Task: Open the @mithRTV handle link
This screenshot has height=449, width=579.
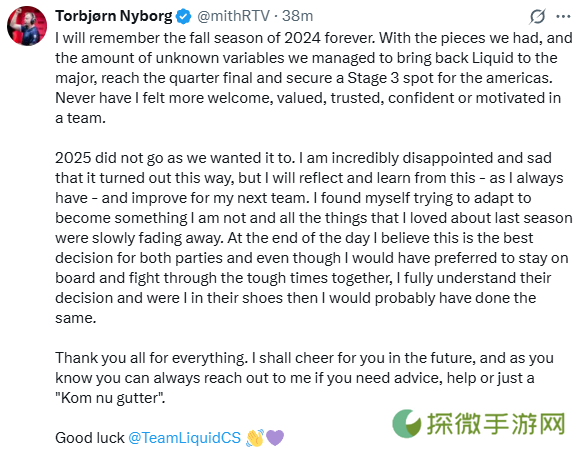Action: tap(233, 16)
